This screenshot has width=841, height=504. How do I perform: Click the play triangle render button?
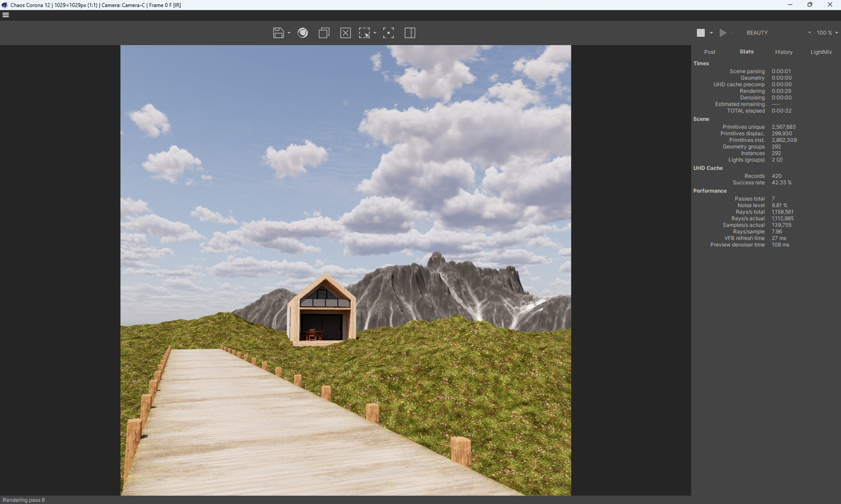pos(723,33)
